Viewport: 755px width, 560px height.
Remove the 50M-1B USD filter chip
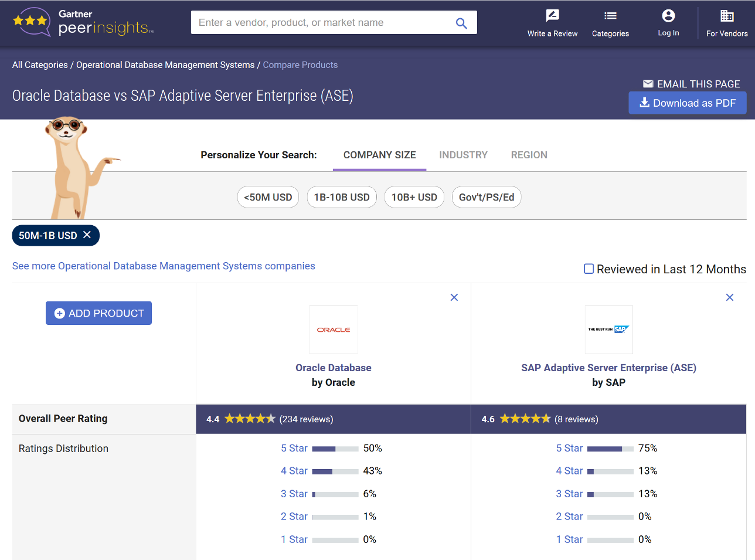click(x=87, y=235)
